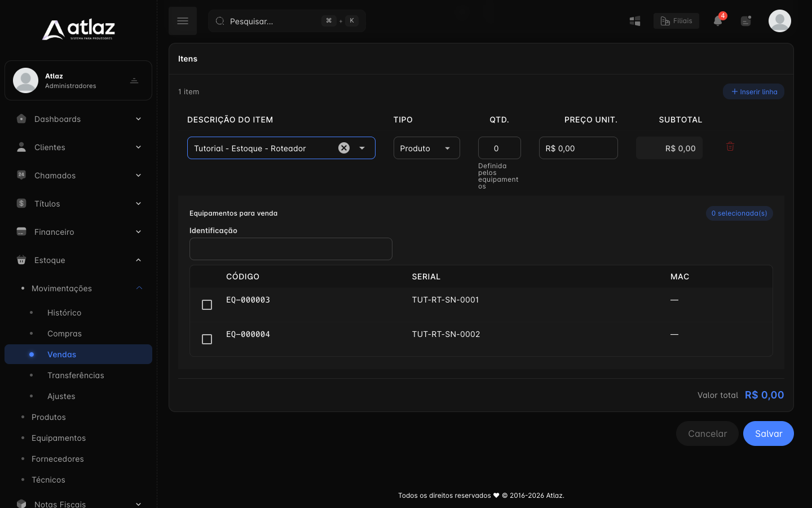812x508 pixels.
Task: Check the box for equipment EQ-000004
Action: [207, 339]
